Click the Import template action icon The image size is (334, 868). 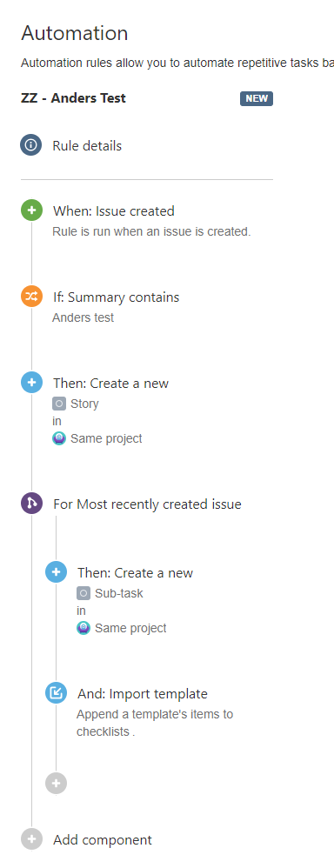point(56,693)
